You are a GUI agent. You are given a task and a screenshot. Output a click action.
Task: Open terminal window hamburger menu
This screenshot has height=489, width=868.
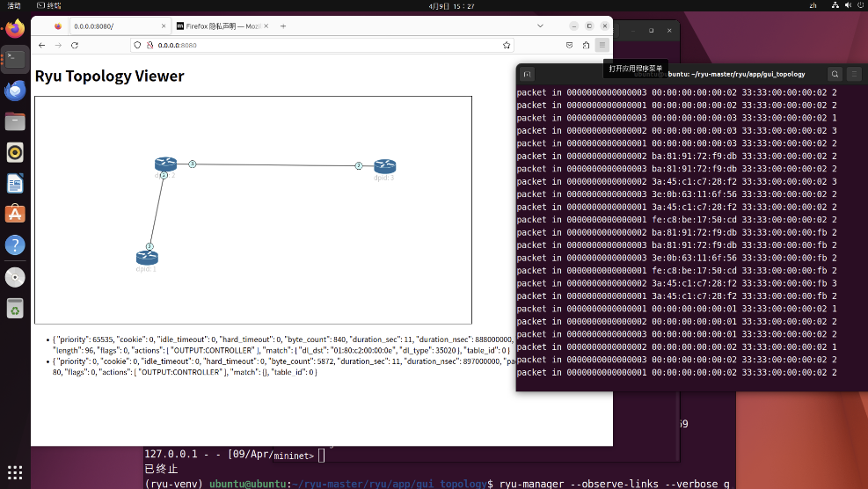pyautogui.click(x=854, y=75)
